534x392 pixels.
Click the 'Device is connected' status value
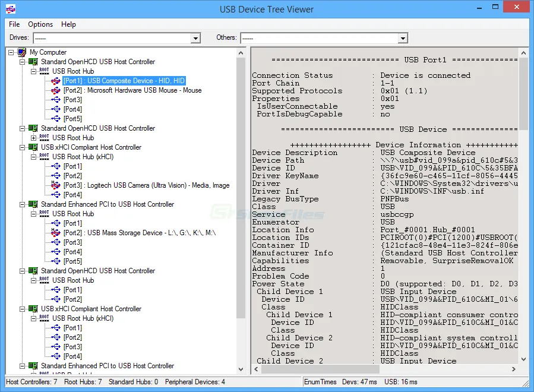click(425, 75)
